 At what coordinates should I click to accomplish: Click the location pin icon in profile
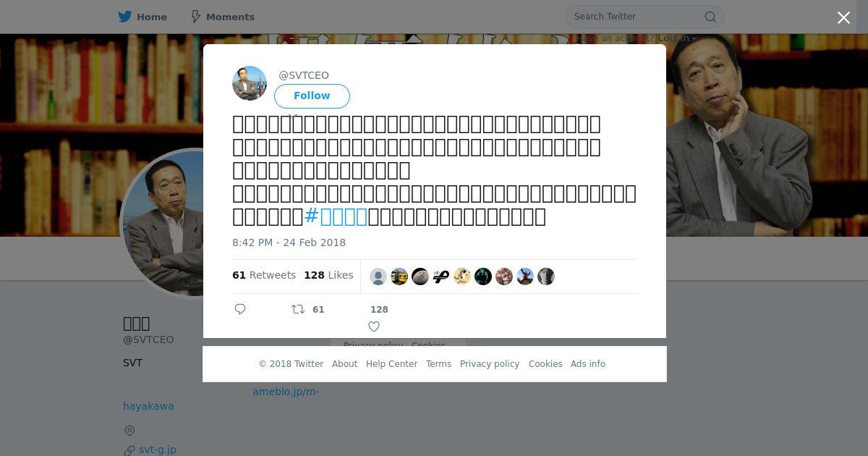click(x=129, y=431)
